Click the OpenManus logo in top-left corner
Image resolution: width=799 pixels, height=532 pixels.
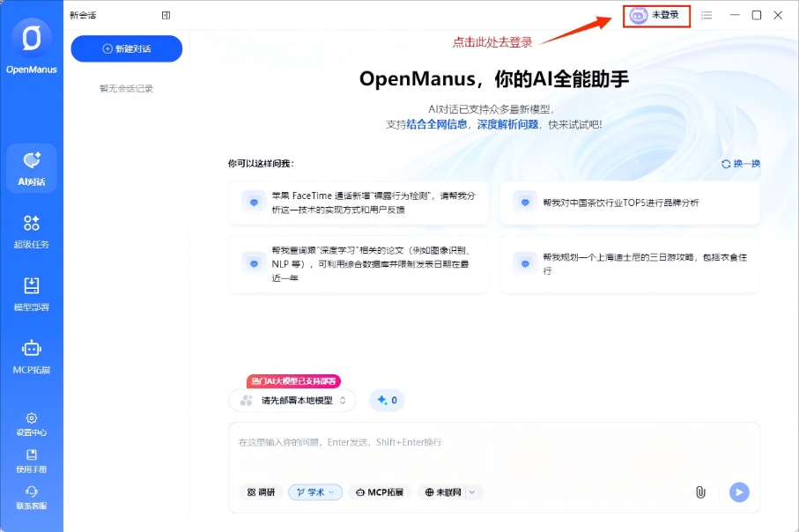(x=32, y=38)
